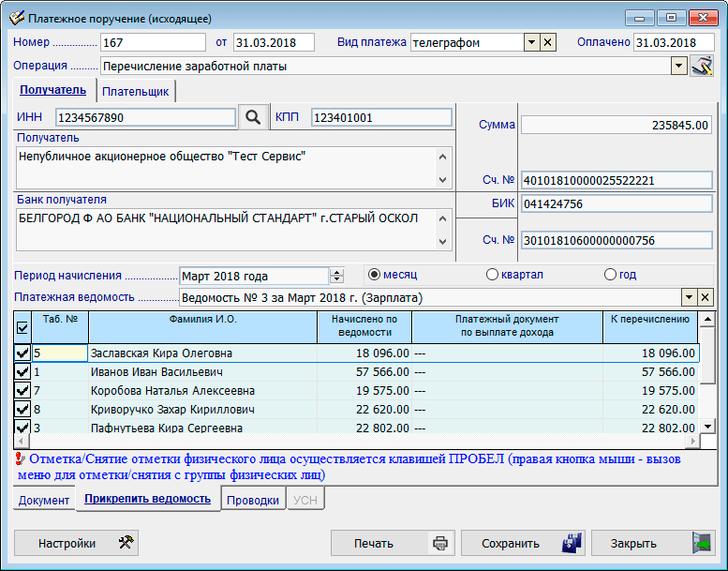This screenshot has height=571, width=728.
Task: Click the tools icon on Настройки button
Action: (126, 542)
